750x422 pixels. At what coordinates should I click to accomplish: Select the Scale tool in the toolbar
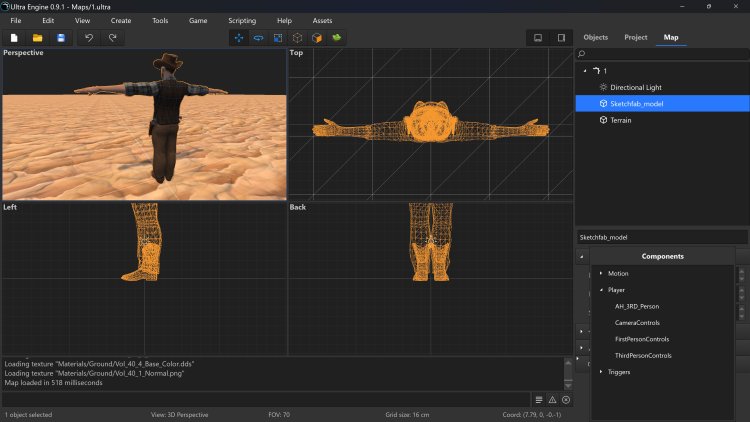277,38
